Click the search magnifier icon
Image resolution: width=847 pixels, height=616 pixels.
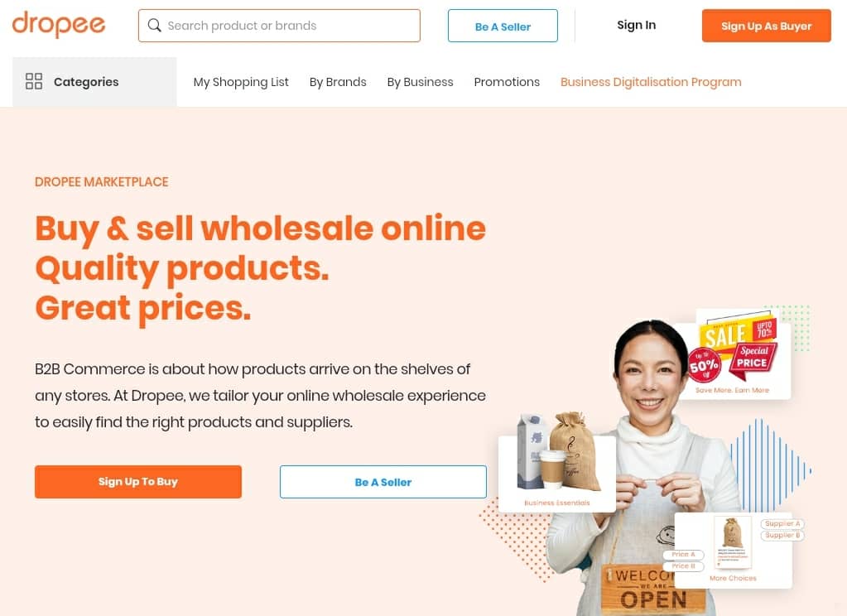155,26
